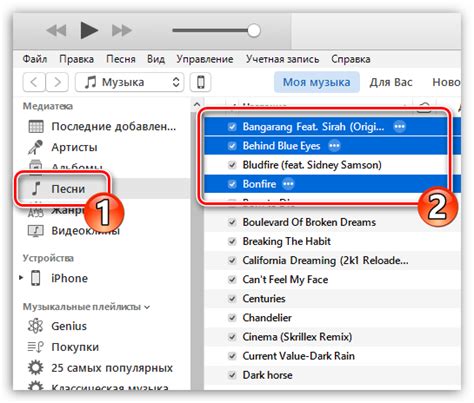The image size is (474, 403).
Task: Toggle the Dark horse checkbox
Action: [232, 375]
